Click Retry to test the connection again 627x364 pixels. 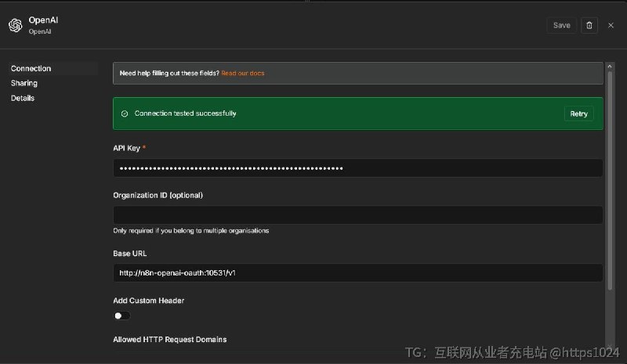point(578,114)
